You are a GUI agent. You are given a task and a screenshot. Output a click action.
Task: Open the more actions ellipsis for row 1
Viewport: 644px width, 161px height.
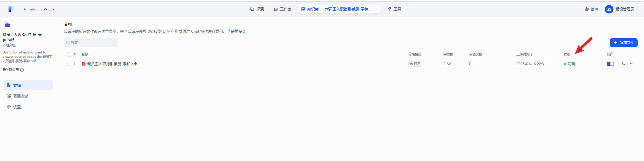(632, 64)
